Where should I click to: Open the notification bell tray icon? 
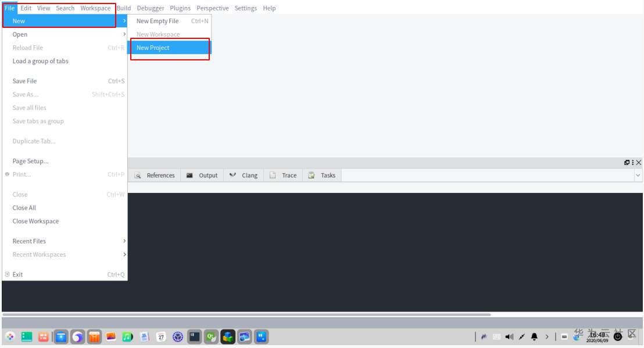[534, 337]
